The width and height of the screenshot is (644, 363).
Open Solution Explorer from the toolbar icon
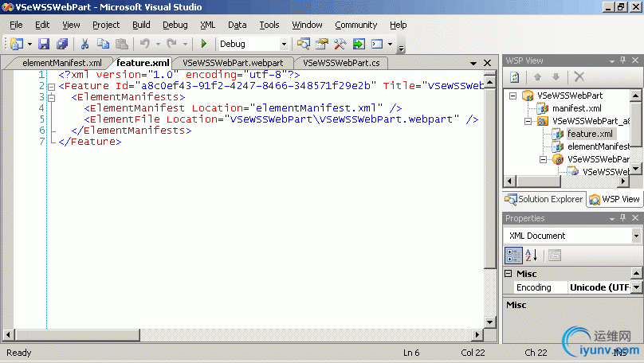(304, 44)
